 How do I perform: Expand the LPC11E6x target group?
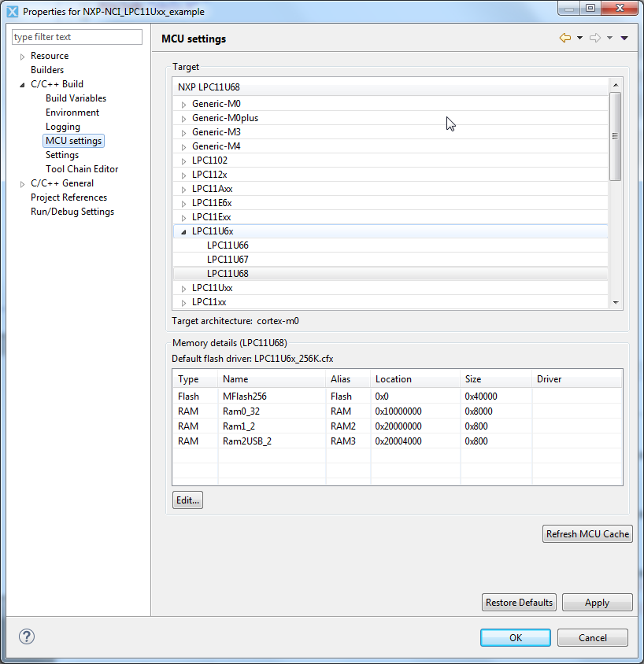[x=184, y=204]
